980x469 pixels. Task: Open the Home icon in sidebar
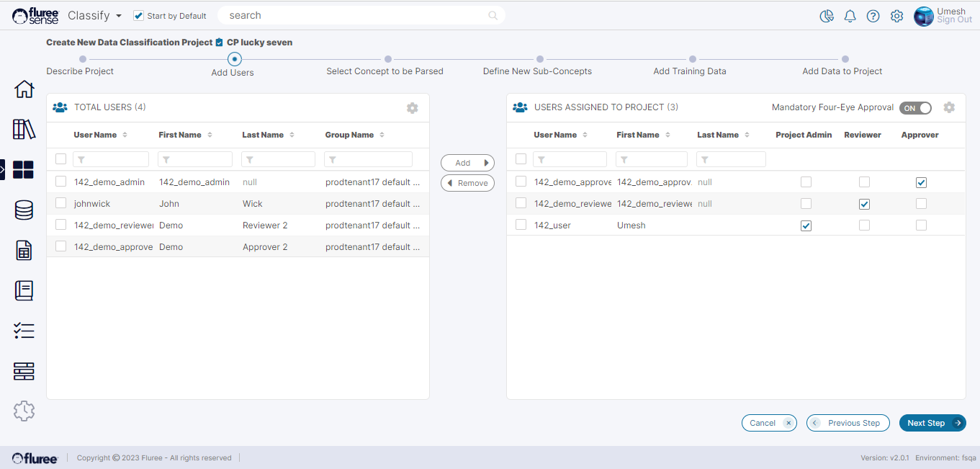coord(24,89)
